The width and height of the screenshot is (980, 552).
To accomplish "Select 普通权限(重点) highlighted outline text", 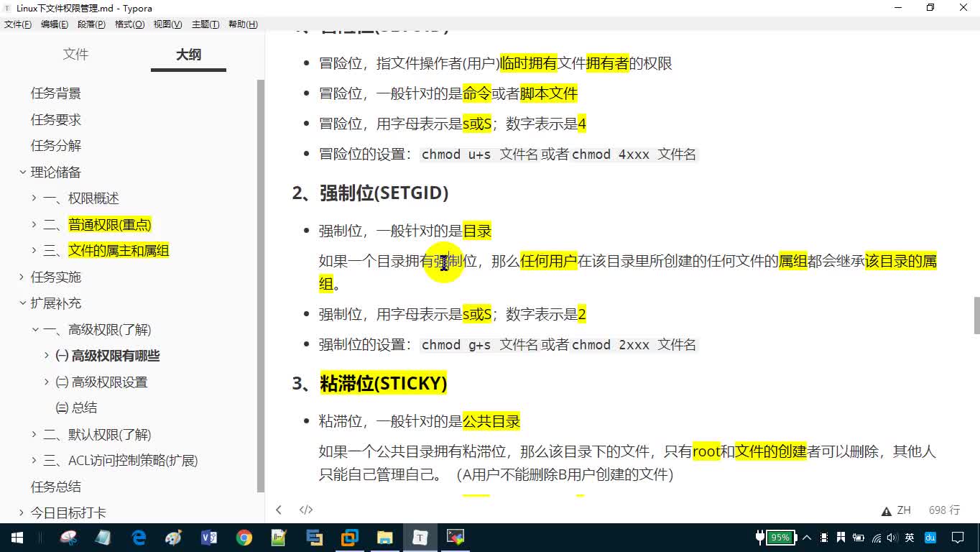I will [110, 225].
